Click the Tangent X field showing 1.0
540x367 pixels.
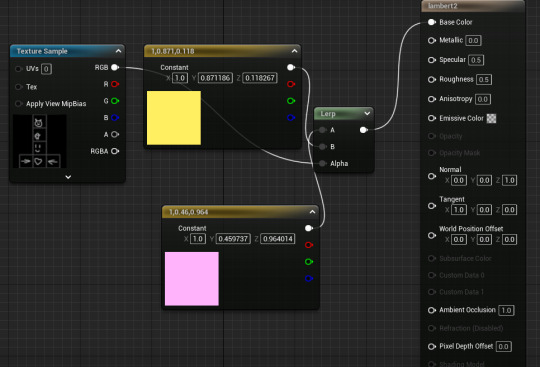tap(459, 210)
